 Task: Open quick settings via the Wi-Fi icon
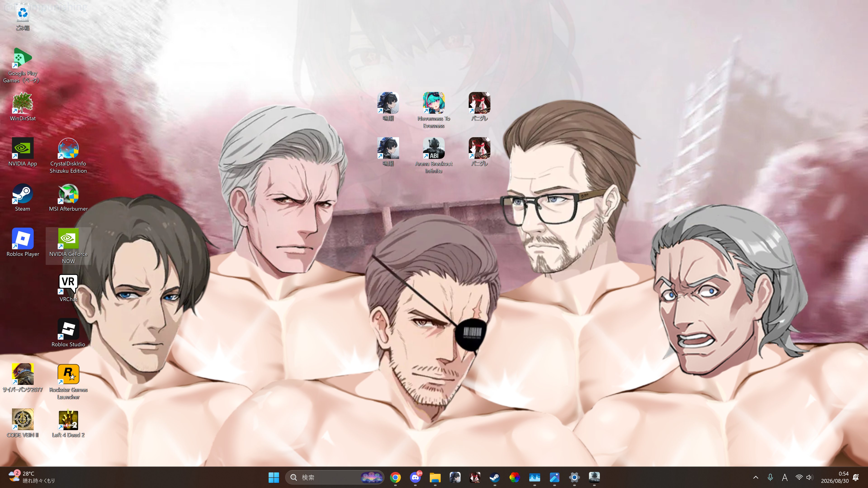tap(799, 477)
